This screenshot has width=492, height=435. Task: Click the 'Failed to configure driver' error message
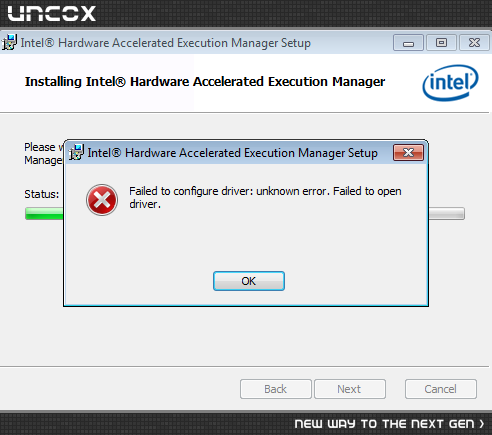pos(265,197)
